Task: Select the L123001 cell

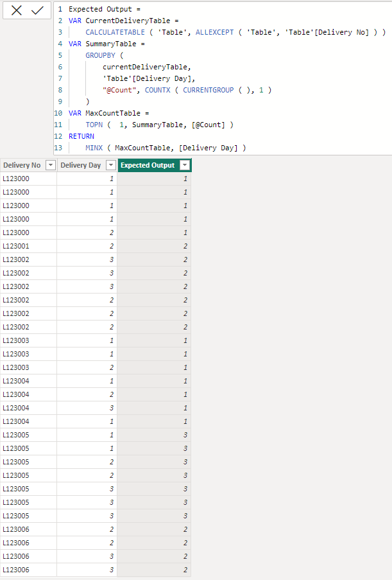Action: point(28,246)
